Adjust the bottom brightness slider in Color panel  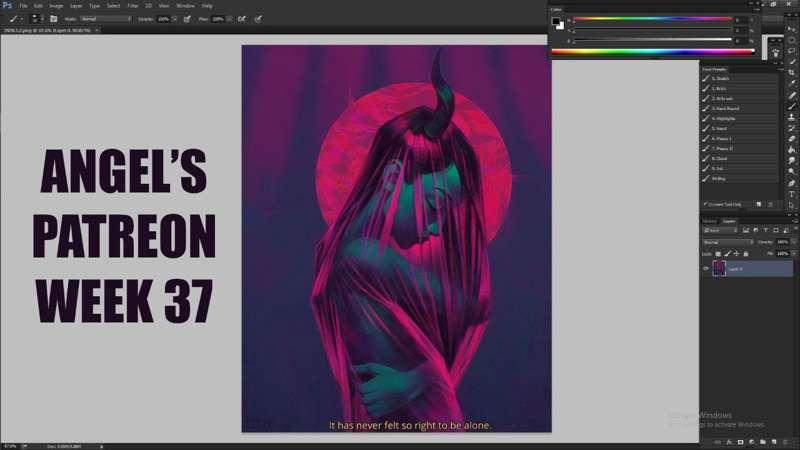(x=652, y=40)
